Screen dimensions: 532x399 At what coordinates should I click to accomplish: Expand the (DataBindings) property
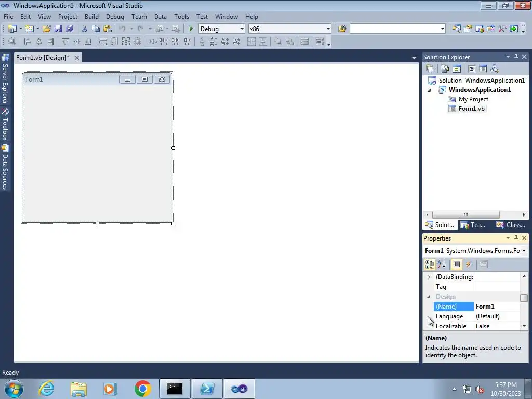[x=429, y=277]
